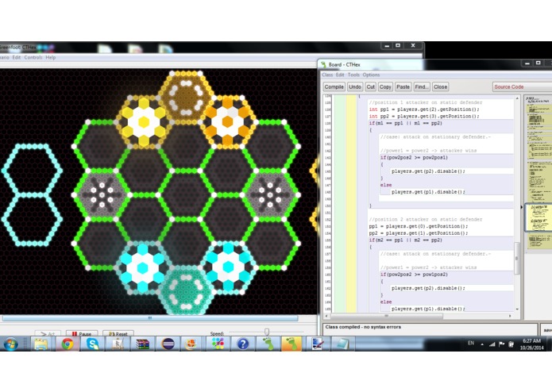Click the highlighted section in code navigation thumbnail
The image size is (552, 392).
click(538, 217)
